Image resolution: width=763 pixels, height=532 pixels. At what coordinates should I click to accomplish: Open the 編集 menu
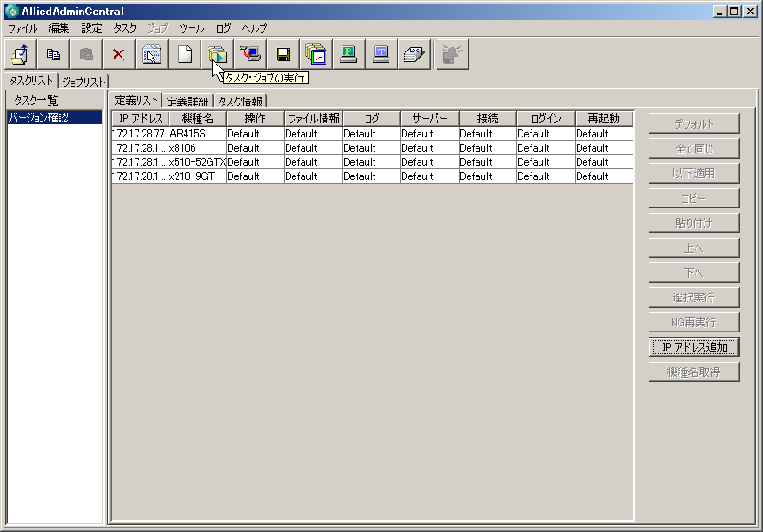[59, 28]
